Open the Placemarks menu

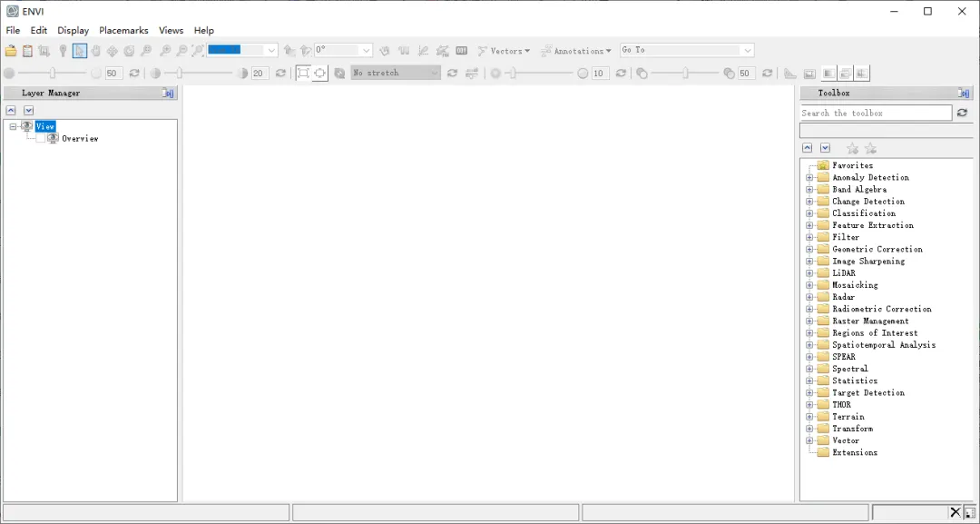pyautogui.click(x=123, y=30)
